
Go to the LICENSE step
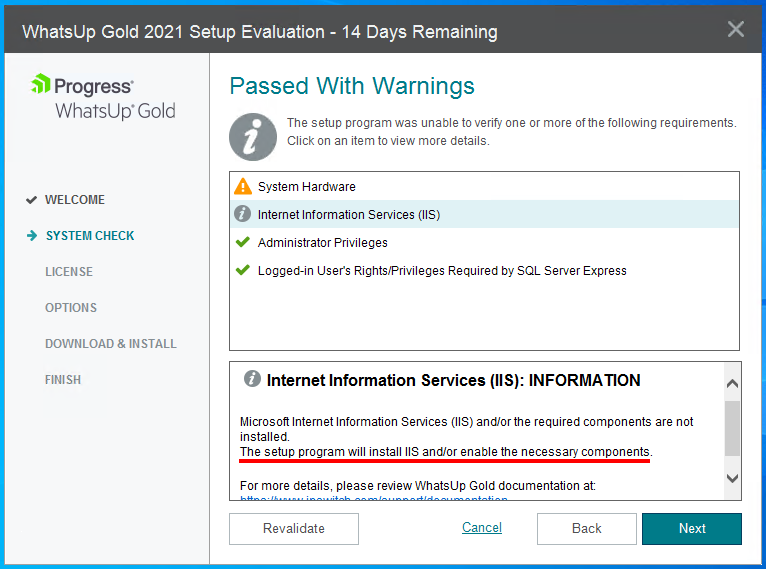tap(69, 272)
